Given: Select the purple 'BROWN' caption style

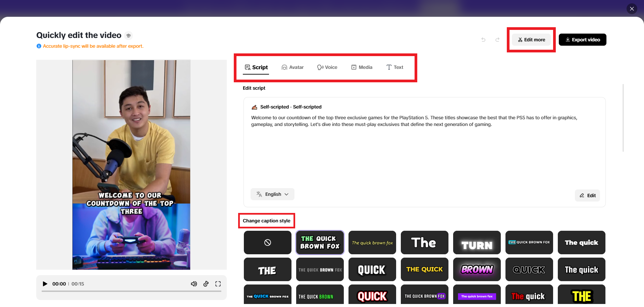Looking at the screenshot, I should click(477, 269).
